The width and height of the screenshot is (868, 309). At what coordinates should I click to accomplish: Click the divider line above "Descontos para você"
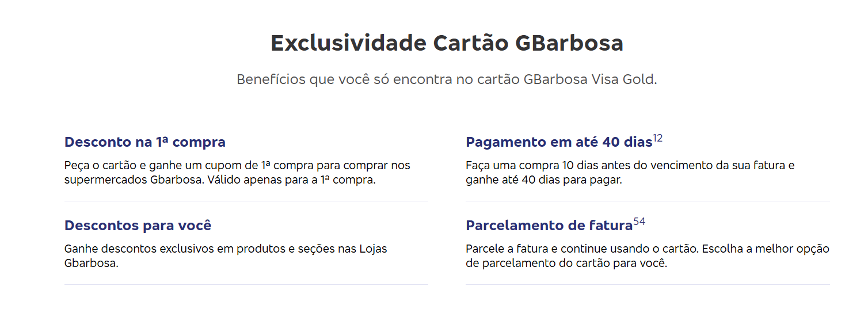tap(246, 201)
